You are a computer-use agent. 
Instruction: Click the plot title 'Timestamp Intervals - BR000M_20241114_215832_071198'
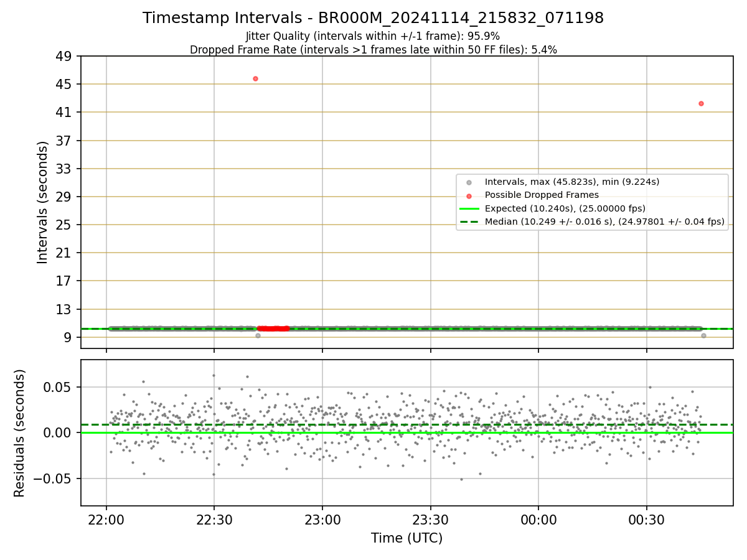373,18
